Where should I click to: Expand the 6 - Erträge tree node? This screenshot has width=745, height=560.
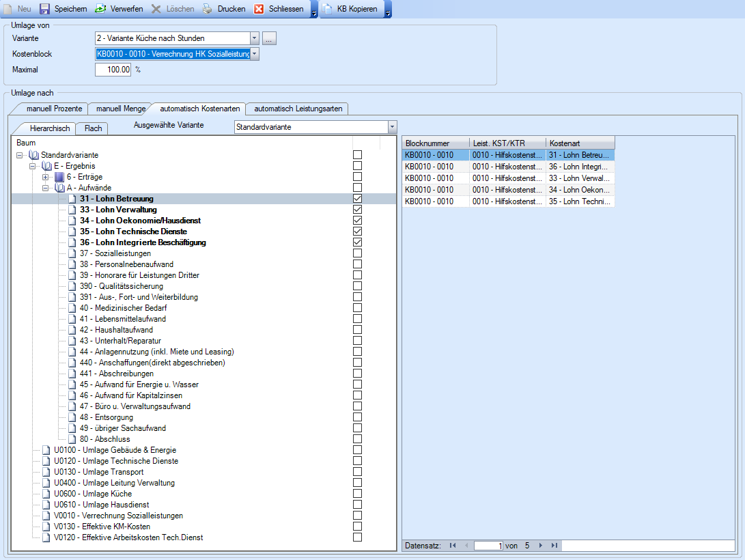click(46, 177)
